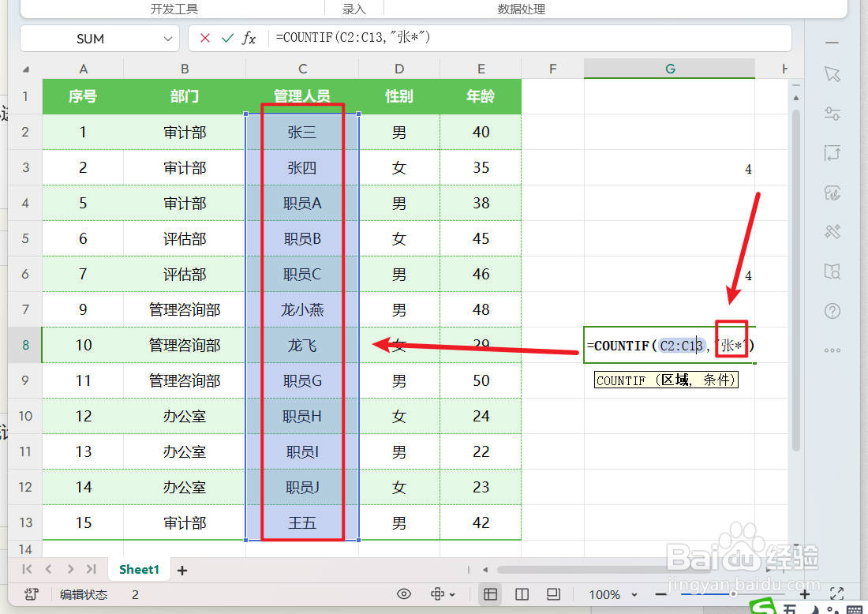Enter fullscreen using the status bar icon
868x614 pixels.
tap(837, 594)
